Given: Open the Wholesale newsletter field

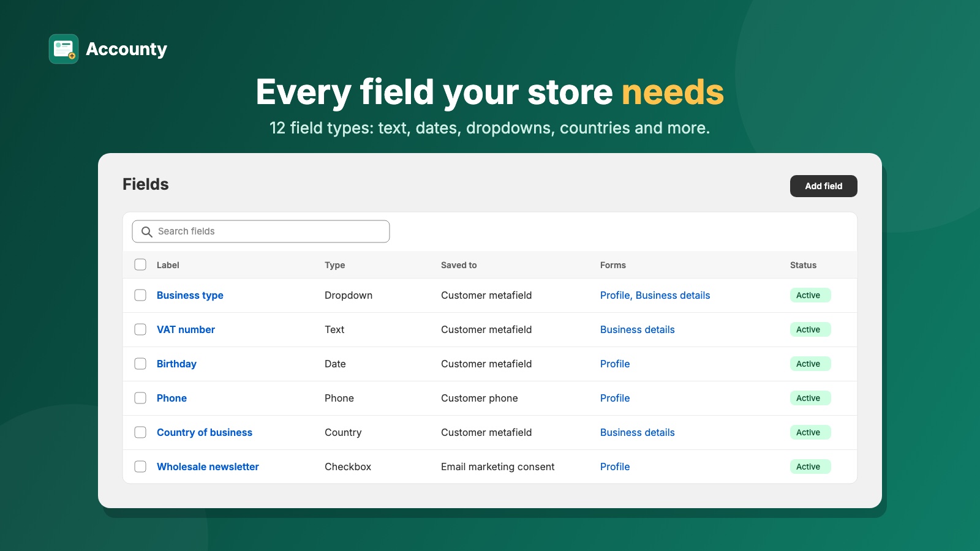Looking at the screenshot, I should (208, 467).
